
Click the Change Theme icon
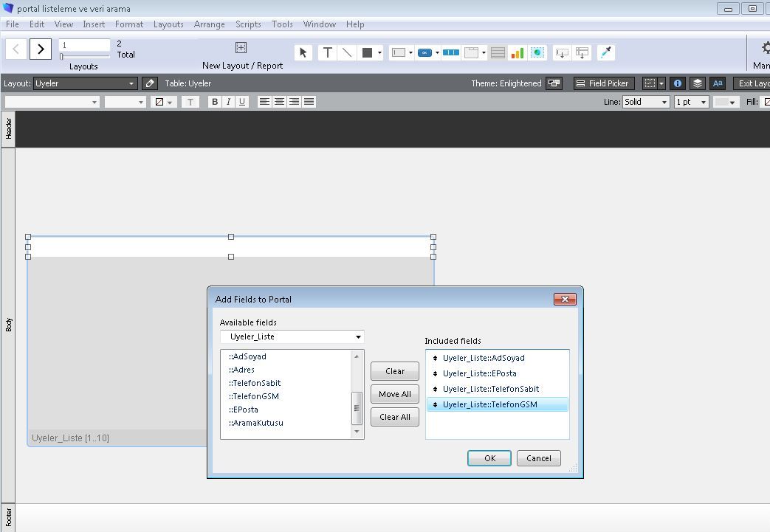(x=554, y=83)
